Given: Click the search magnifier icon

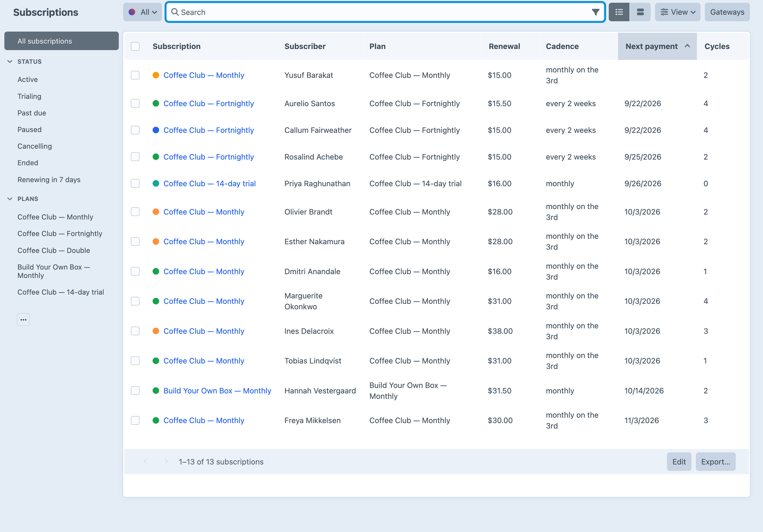Looking at the screenshot, I should pos(175,12).
